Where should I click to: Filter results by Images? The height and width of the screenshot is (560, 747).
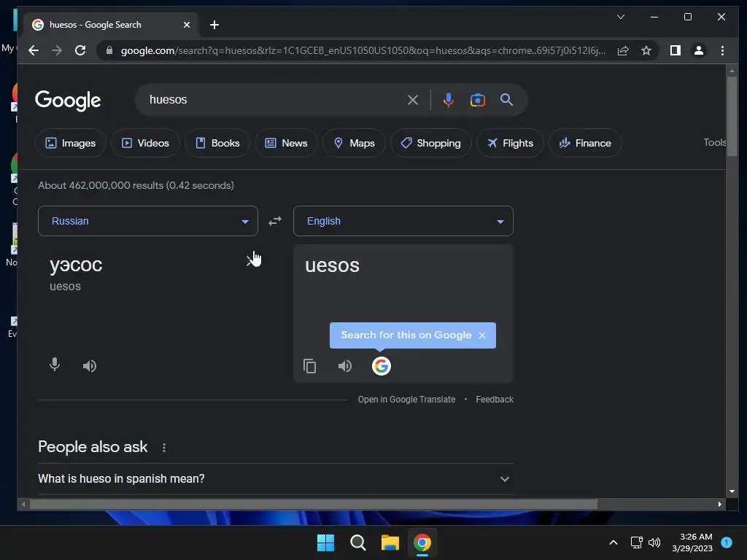[x=71, y=143]
